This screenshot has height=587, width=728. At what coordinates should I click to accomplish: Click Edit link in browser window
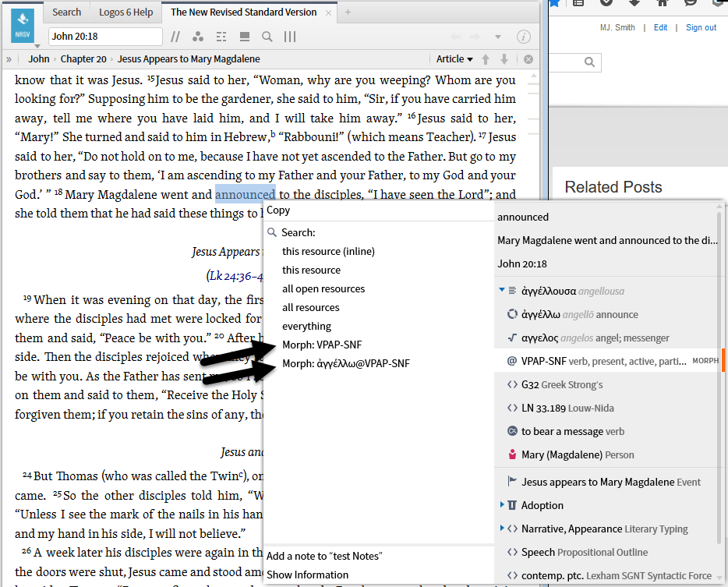click(x=660, y=27)
